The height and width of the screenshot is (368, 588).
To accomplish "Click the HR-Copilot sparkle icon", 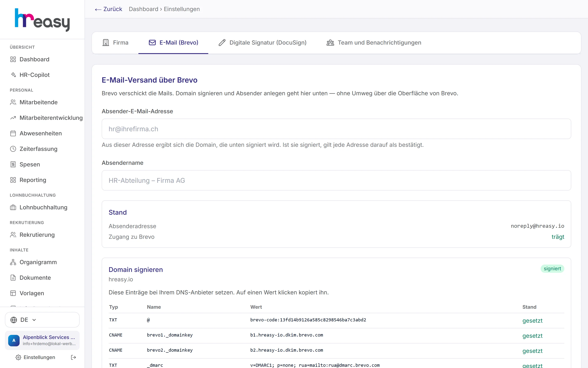I will 13,75.
